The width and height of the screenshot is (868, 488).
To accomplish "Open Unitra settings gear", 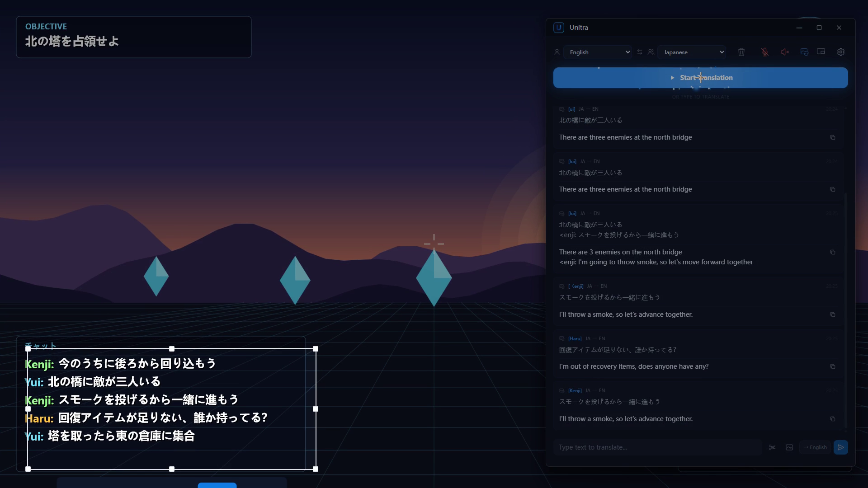I will (x=840, y=52).
